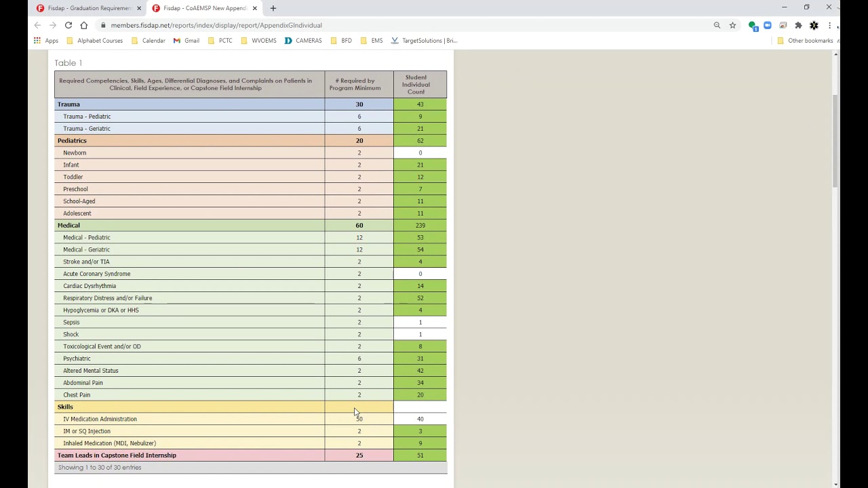Open the Apps grid shortcut
This screenshot has height=488, width=868.
(x=46, y=41)
